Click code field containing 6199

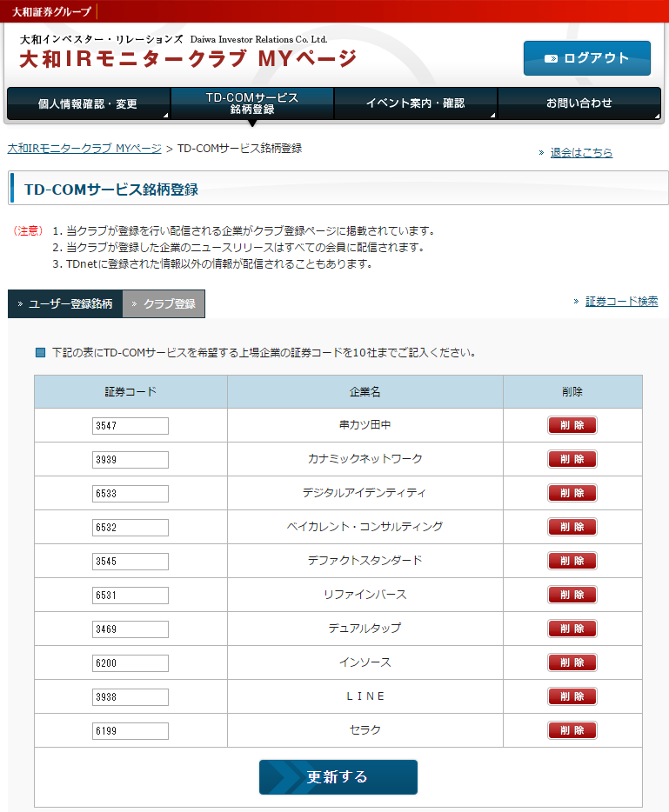[x=130, y=731]
